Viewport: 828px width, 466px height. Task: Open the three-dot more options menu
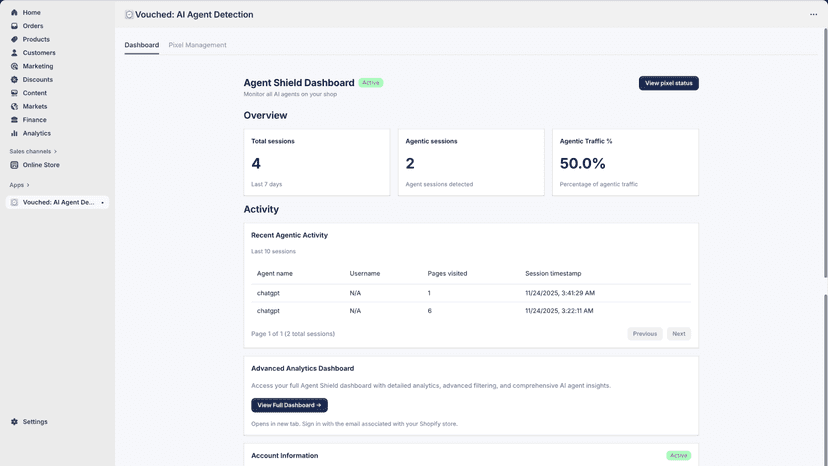(x=813, y=14)
